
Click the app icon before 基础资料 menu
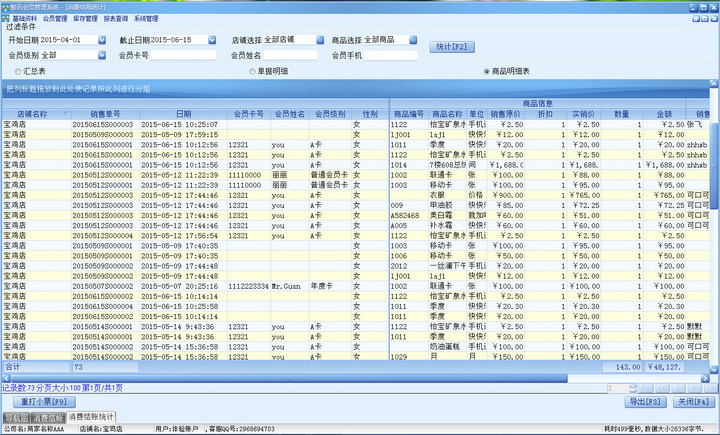[6, 18]
